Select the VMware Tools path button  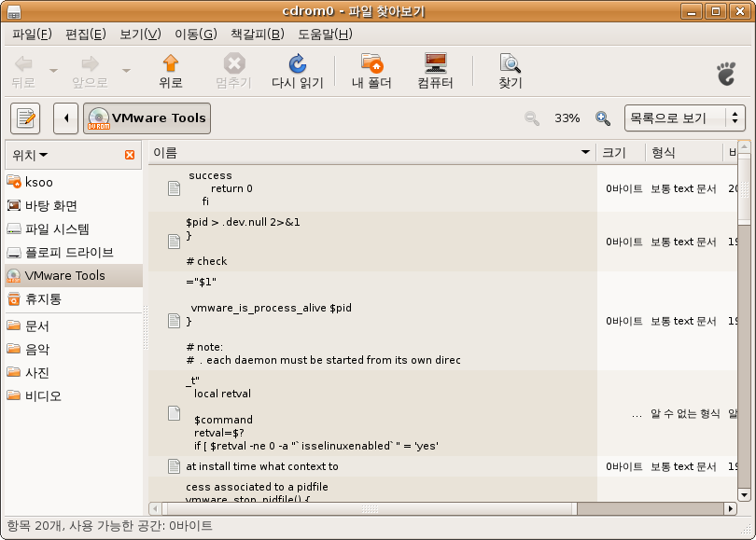(x=147, y=118)
